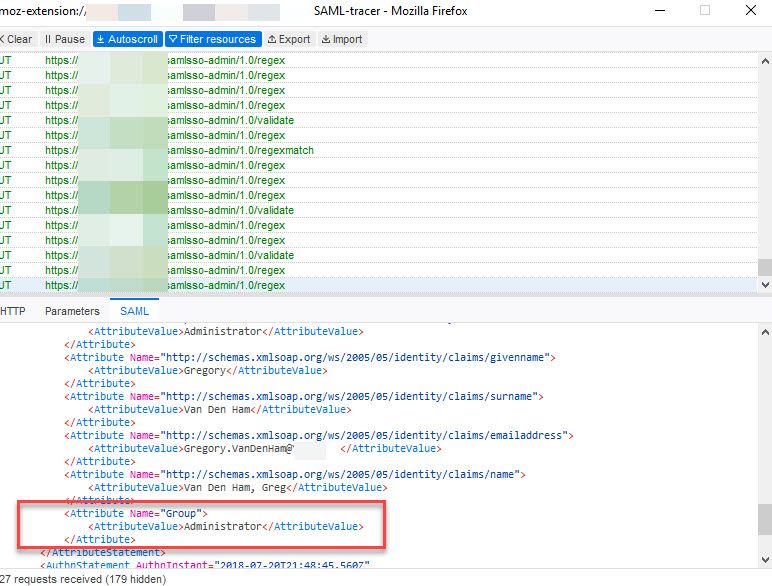This screenshot has height=586, width=772.
Task: Click the 'Van Den Ham, Greg' value
Action: pyautogui.click(x=235, y=487)
